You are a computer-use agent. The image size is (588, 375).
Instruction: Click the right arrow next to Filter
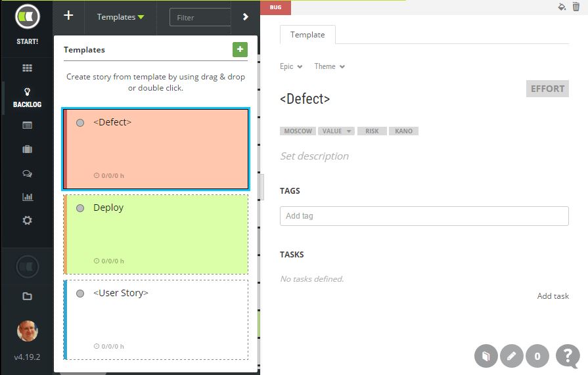[245, 17]
